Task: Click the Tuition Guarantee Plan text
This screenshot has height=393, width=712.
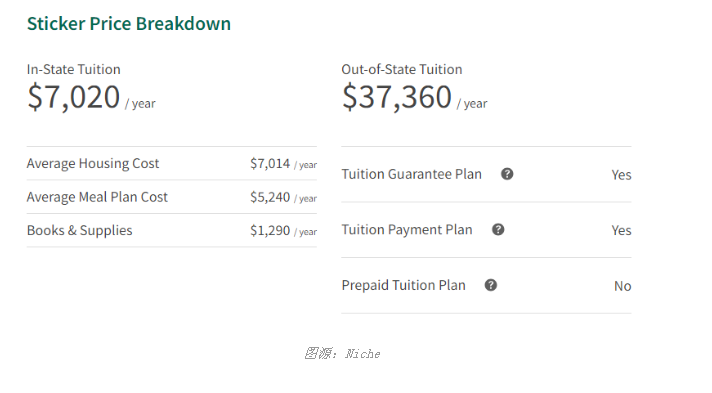Action: pyautogui.click(x=411, y=174)
